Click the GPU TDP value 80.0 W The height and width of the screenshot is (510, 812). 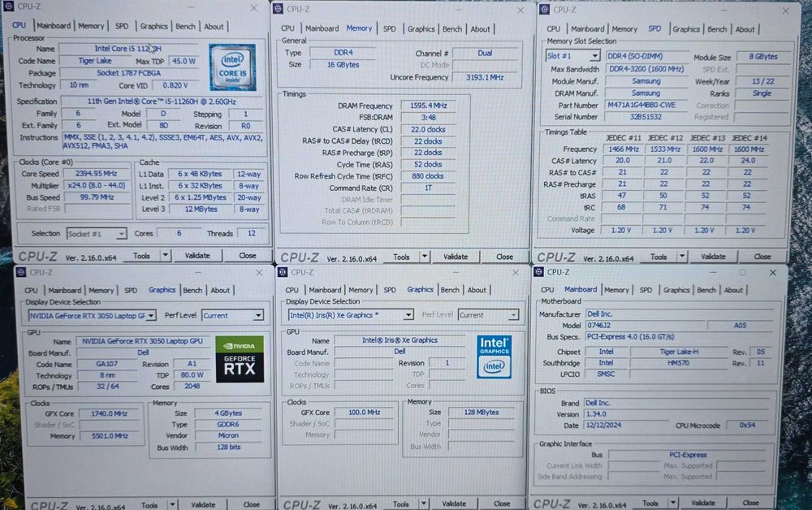point(192,375)
